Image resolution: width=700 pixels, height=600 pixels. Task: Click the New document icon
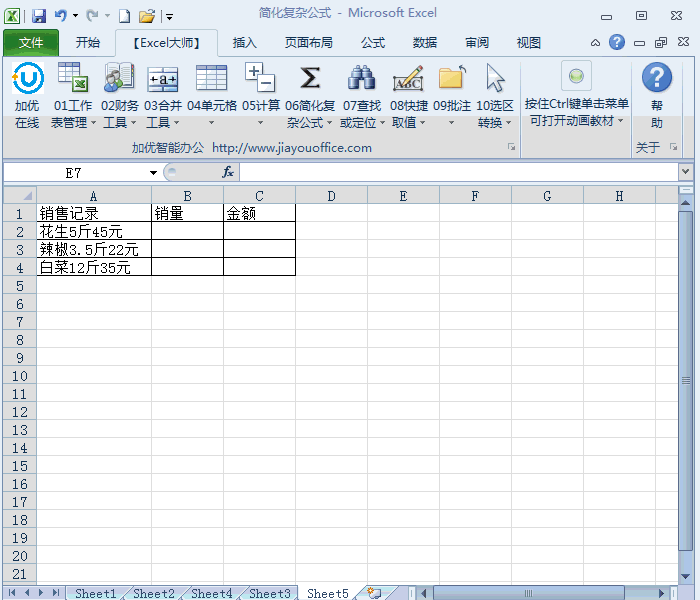(x=125, y=17)
